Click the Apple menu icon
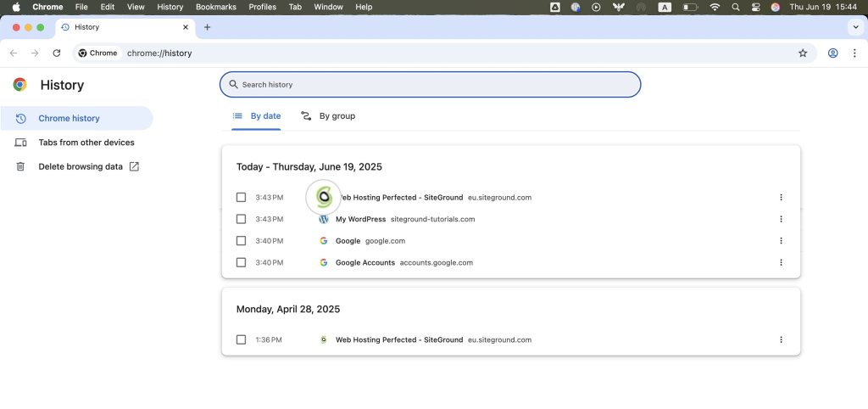 [16, 7]
